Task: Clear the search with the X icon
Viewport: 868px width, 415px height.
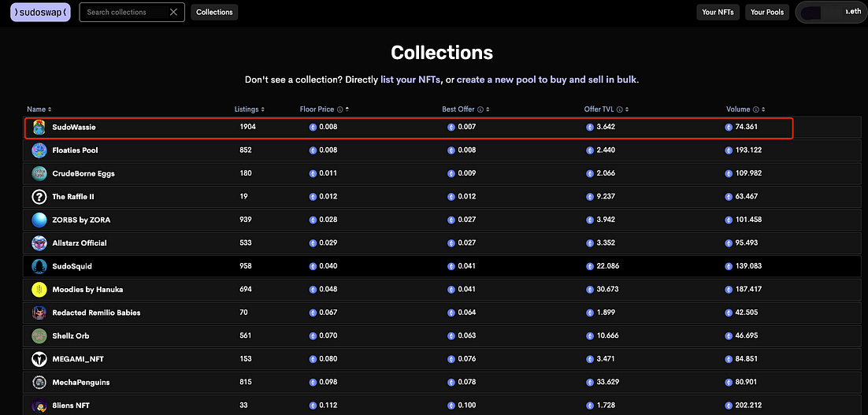Action: [174, 12]
